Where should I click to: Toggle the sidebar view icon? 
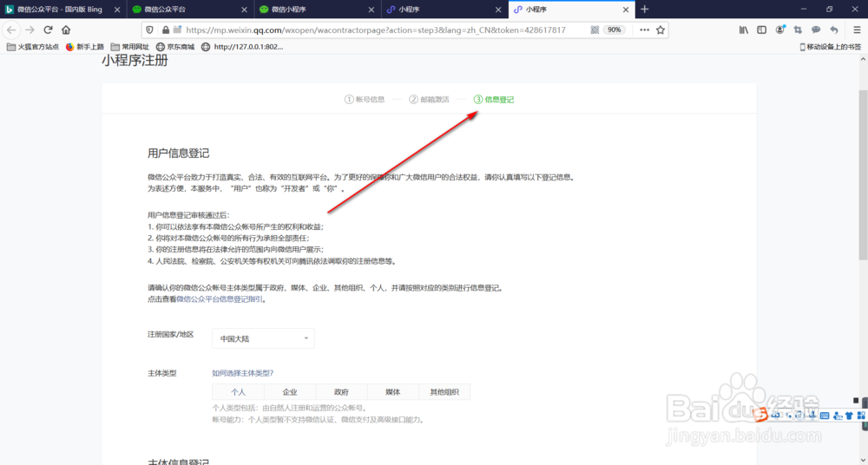(762, 29)
